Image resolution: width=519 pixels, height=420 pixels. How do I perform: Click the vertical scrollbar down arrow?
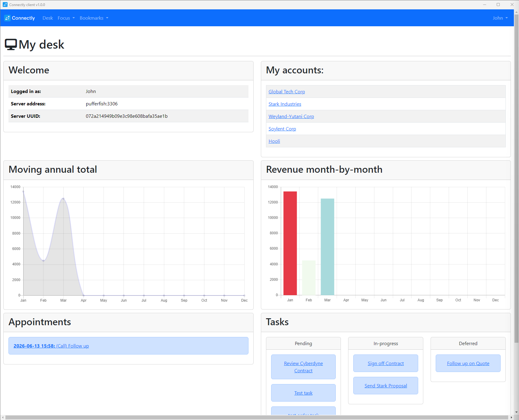(x=516, y=412)
